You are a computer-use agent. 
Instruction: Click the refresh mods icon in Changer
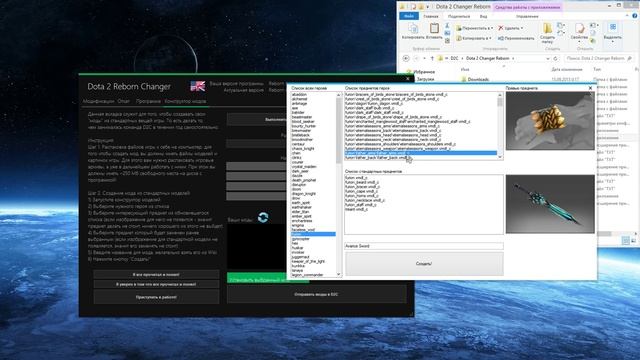[263, 217]
